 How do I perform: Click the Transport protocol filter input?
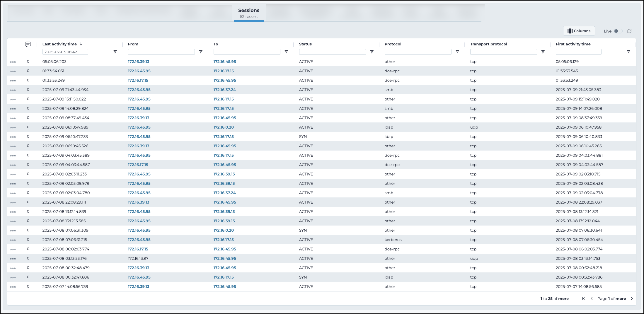(504, 52)
